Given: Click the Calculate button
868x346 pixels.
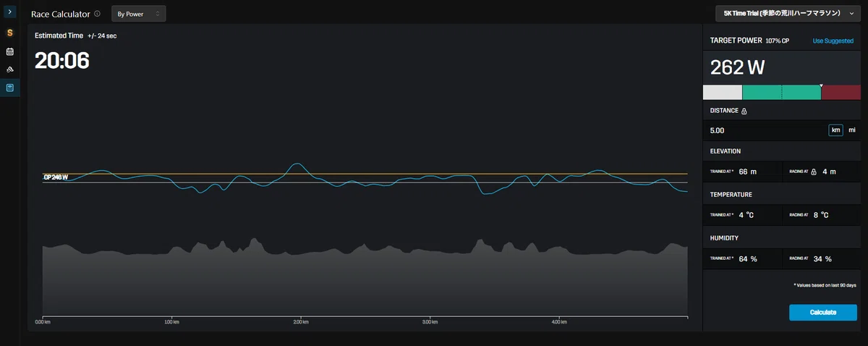Looking at the screenshot, I should click(x=823, y=312).
